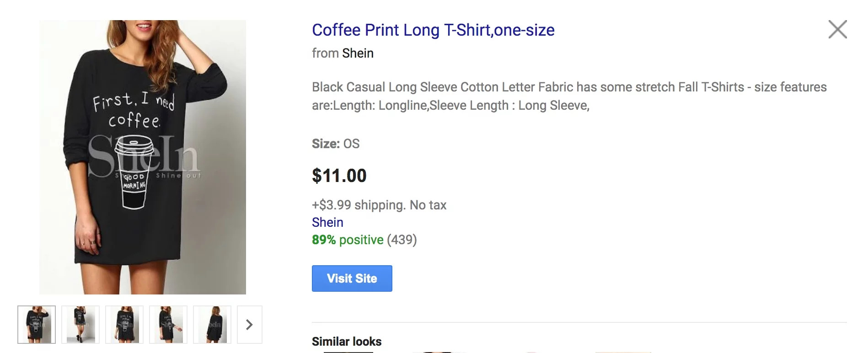Click the shipping and tax info line
This screenshot has height=353, width=868.
pyautogui.click(x=379, y=205)
